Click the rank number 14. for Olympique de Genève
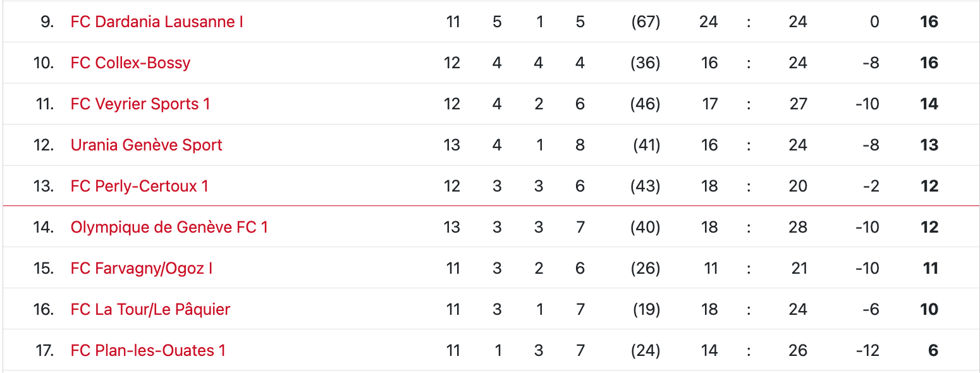 (44, 228)
